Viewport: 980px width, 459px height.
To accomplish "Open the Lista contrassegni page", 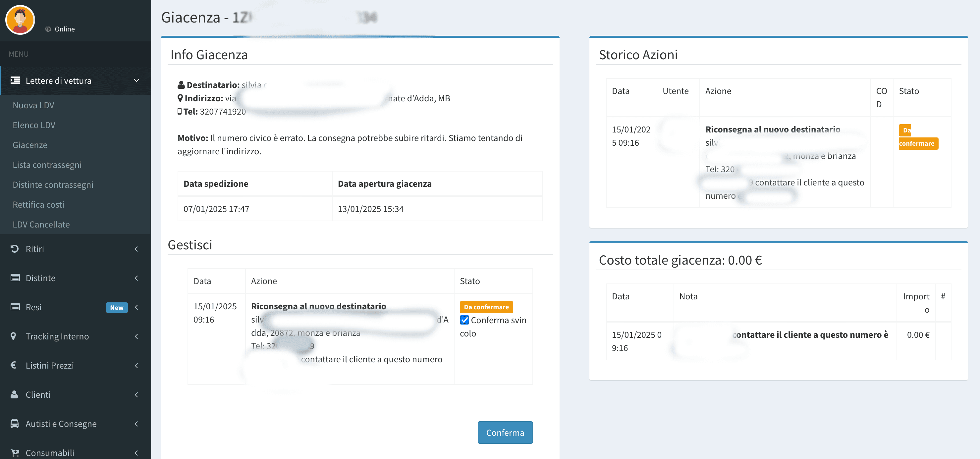I will (x=47, y=165).
